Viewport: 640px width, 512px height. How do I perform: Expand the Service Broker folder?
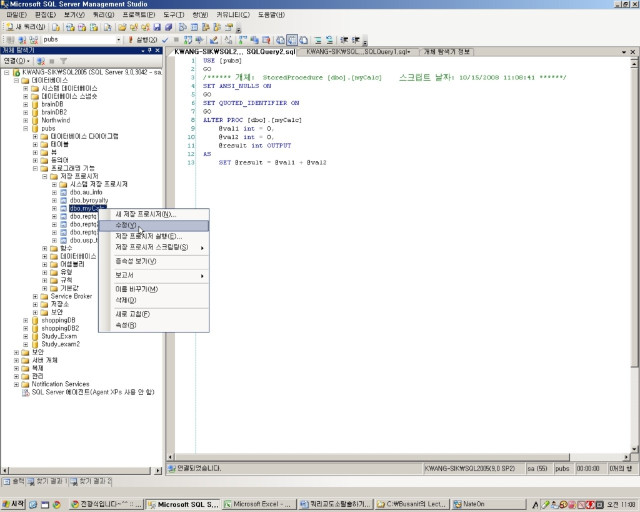[x=36, y=296]
